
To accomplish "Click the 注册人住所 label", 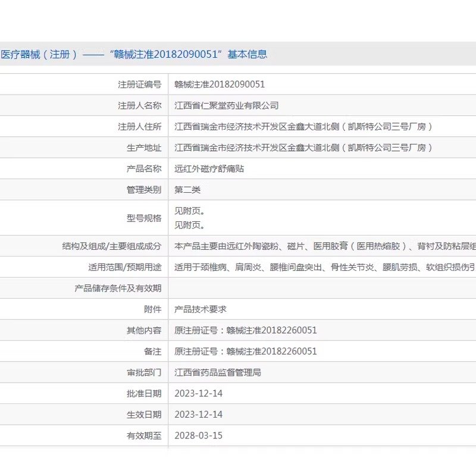I will pyautogui.click(x=140, y=126).
